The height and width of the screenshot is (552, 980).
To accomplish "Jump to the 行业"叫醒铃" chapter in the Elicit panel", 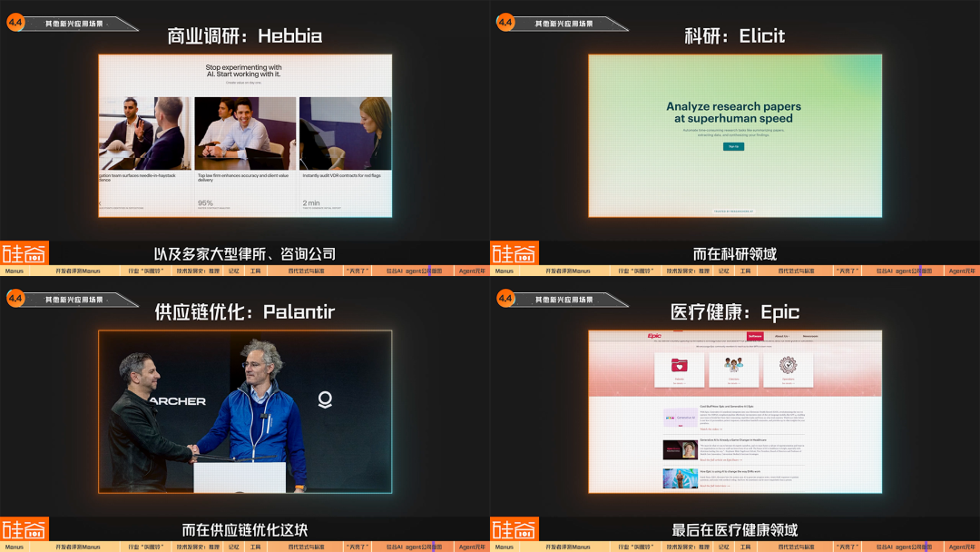I will [x=635, y=271].
